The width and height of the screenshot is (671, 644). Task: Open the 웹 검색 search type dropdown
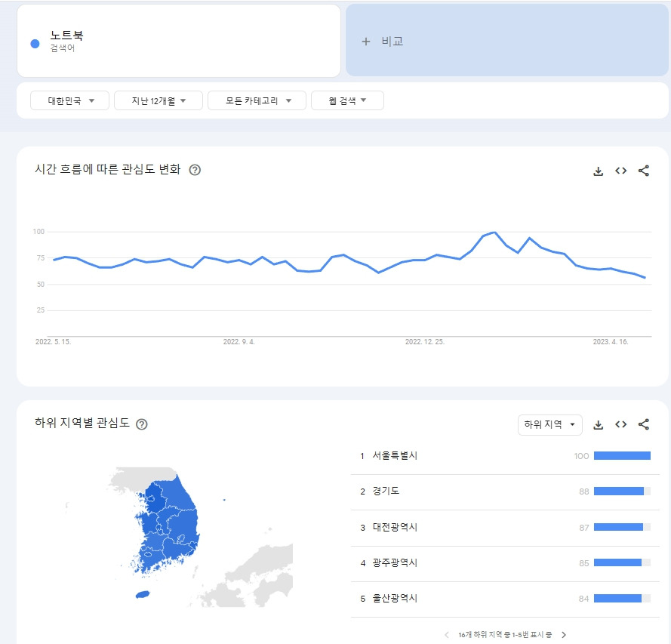coord(347,100)
